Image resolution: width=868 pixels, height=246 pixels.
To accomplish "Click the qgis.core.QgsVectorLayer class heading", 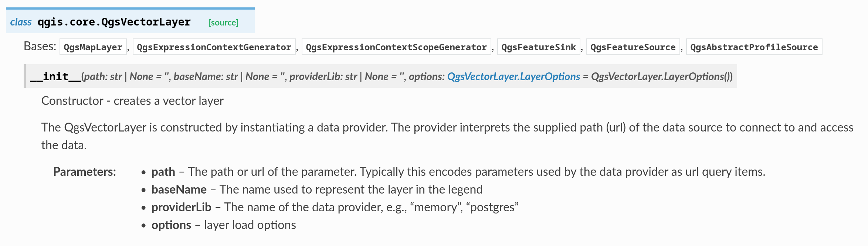I will tap(114, 22).
